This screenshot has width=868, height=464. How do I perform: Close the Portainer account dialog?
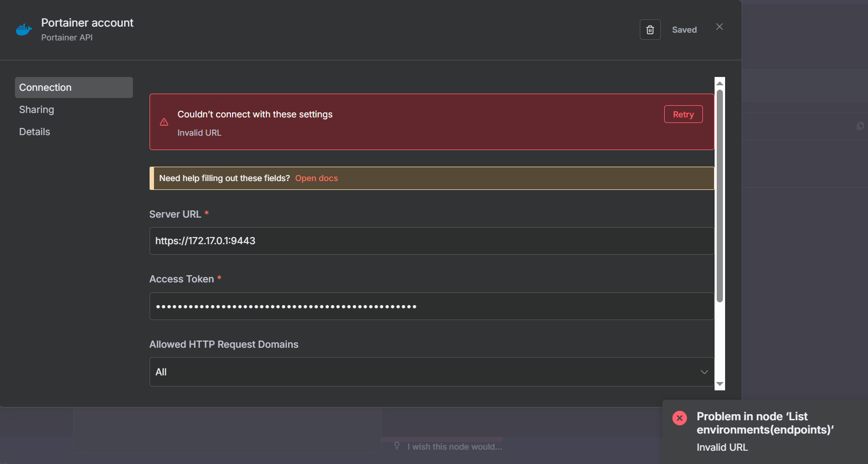click(719, 27)
